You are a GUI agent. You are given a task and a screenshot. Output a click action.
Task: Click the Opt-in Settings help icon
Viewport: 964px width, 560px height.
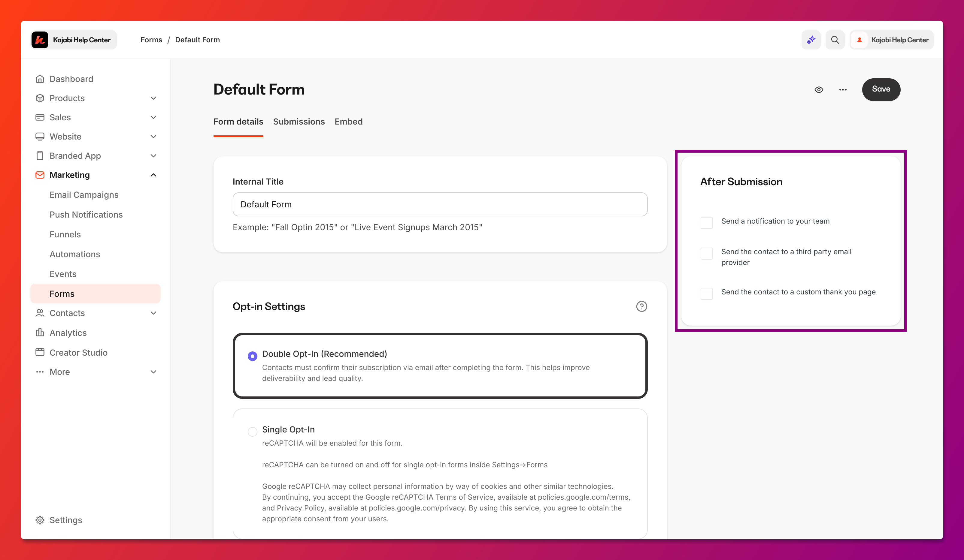pyautogui.click(x=641, y=307)
